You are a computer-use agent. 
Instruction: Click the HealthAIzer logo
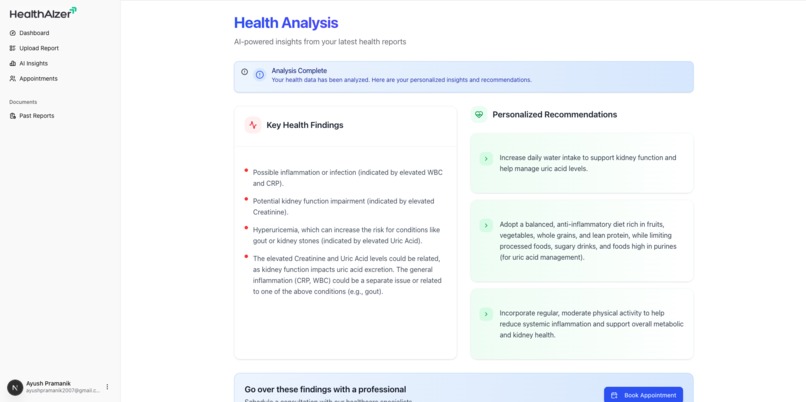(x=43, y=13)
